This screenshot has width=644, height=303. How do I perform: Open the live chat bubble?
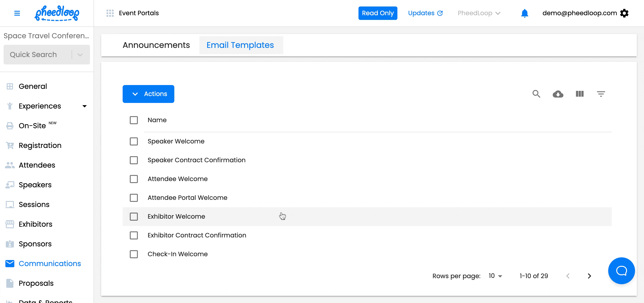pos(621,271)
